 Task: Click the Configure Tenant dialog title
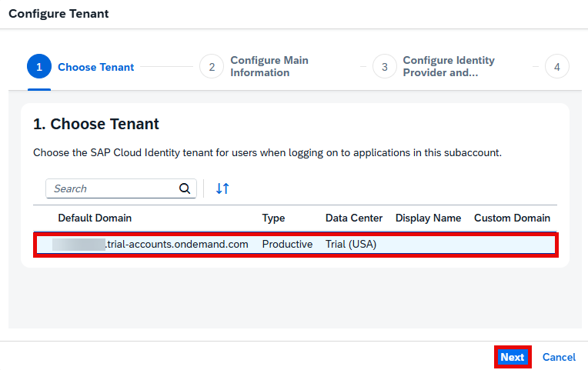tap(58, 14)
